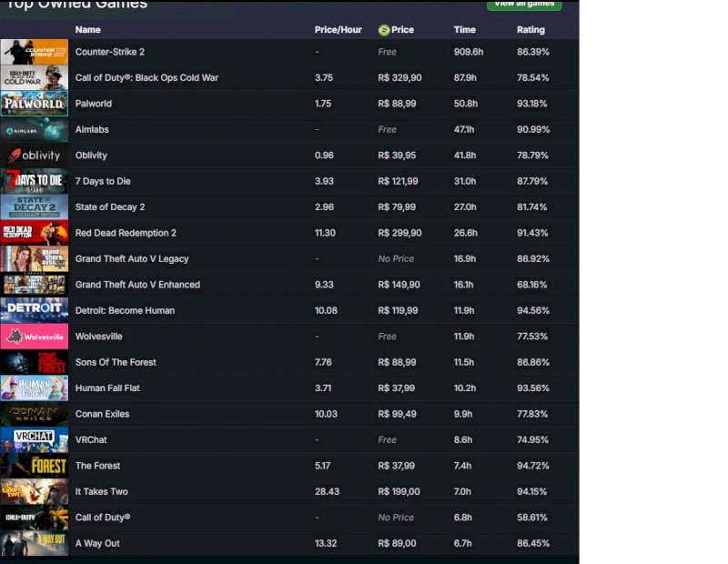Click the 58.61% rating value
The height and width of the screenshot is (564, 728).
click(532, 517)
